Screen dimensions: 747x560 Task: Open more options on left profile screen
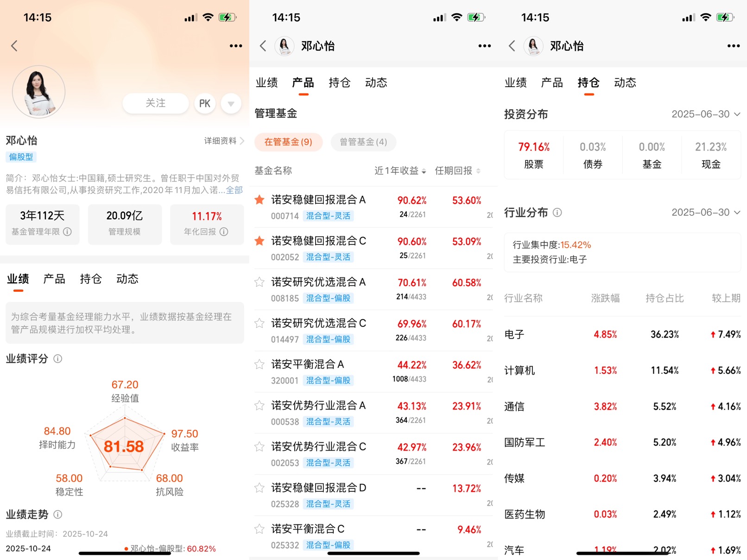236,46
